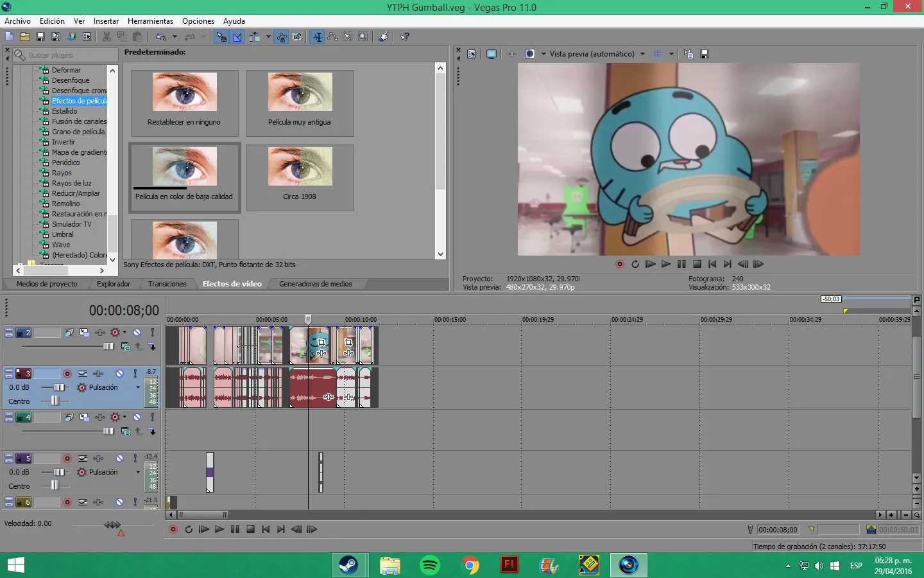Viewport: 924px width, 578px height.
Task: Open track 3 automation Pulsación dropdown
Action: pos(138,387)
